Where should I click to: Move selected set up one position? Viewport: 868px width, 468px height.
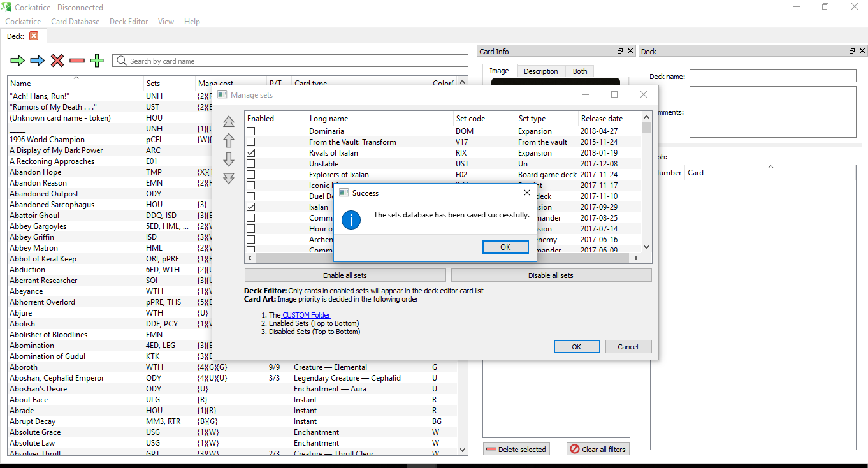pos(229,141)
